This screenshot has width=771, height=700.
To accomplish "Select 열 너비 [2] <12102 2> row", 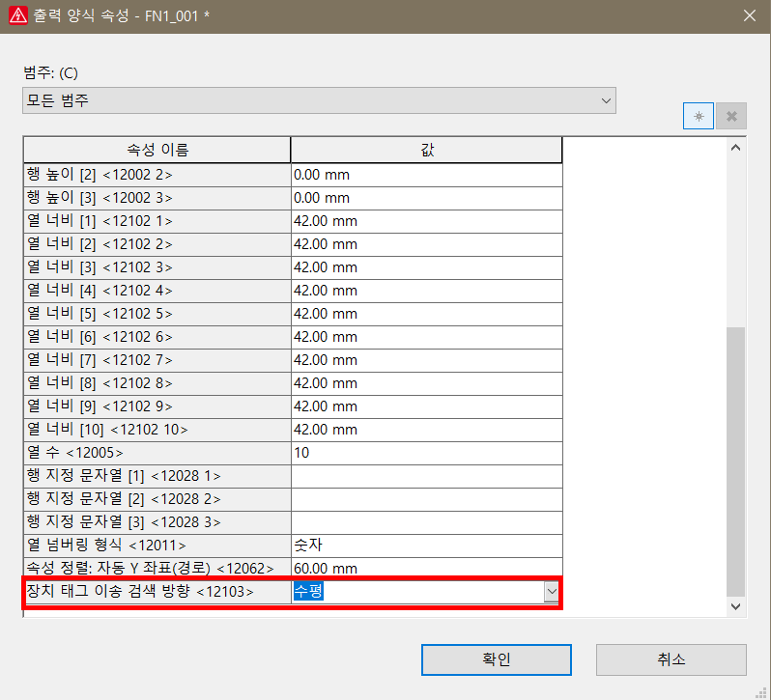I will point(293,244).
